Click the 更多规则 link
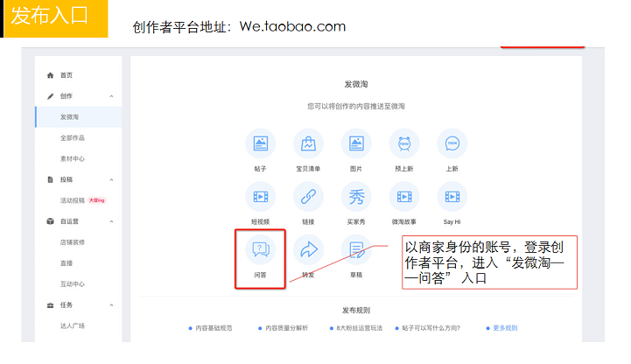The width and height of the screenshot is (631, 364). pyautogui.click(x=505, y=328)
